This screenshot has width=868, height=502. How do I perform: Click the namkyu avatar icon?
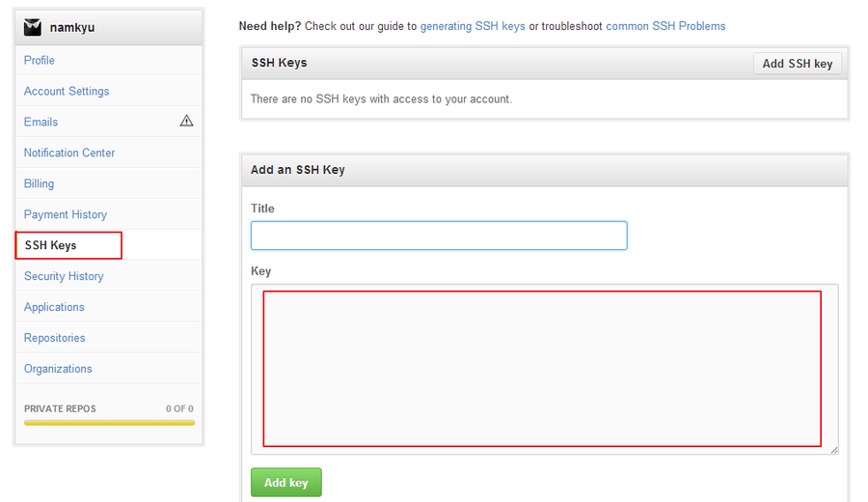tap(33, 27)
